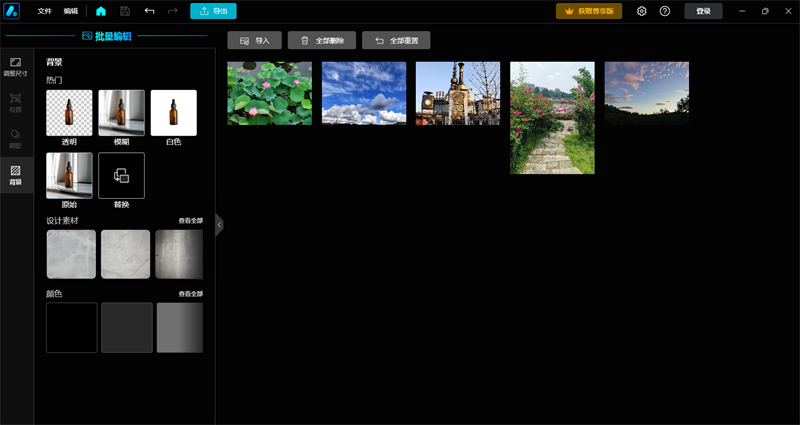The height and width of the screenshot is (425, 800).
Task: Pick the black color swatch
Action: pos(71,328)
